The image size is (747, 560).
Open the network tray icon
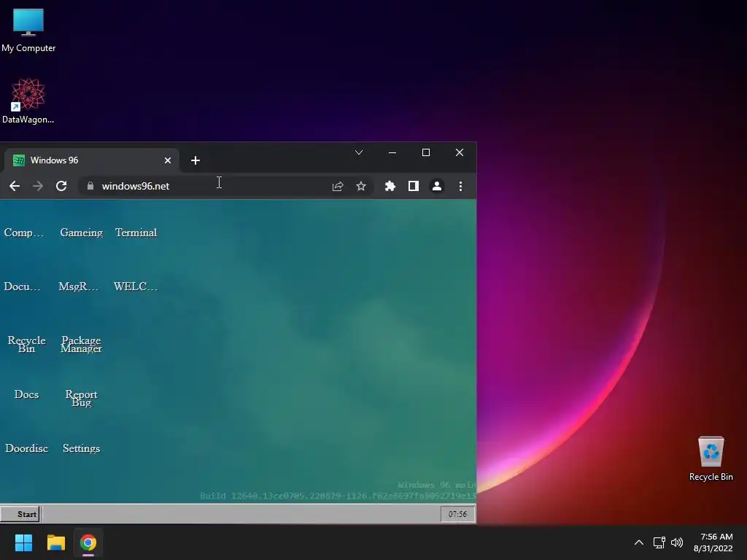coord(659,542)
